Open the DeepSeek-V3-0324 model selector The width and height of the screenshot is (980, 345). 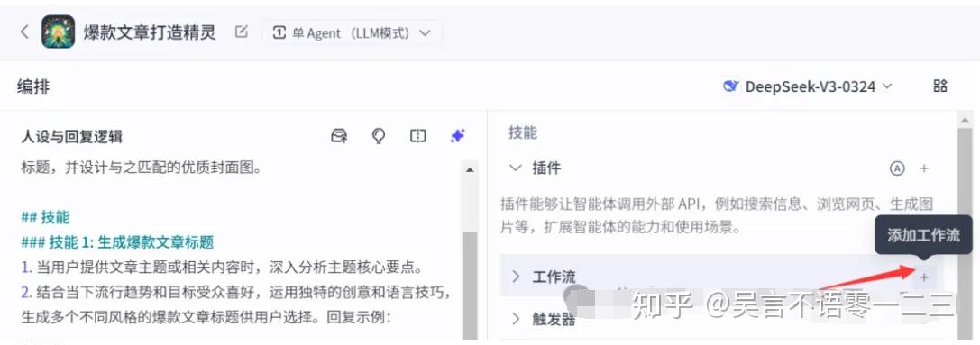[808, 86]
